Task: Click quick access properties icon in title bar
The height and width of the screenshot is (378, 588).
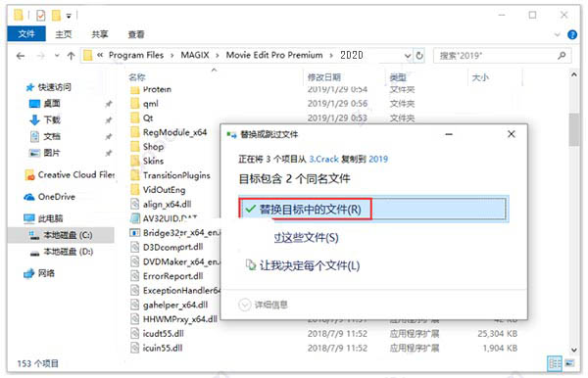Action: (x=40, y=16)
